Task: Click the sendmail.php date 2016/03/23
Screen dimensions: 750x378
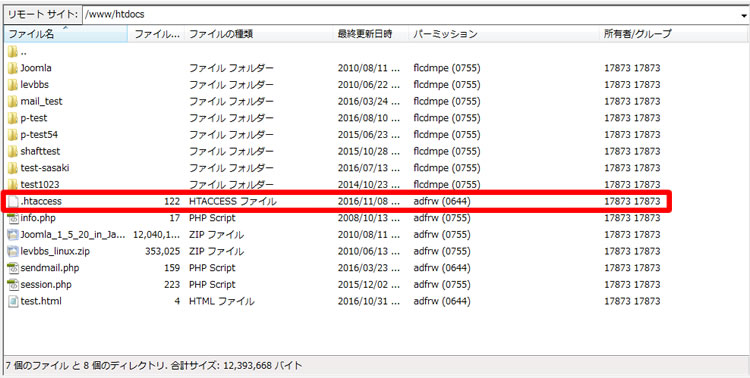Action: click(x=369, y=268)
